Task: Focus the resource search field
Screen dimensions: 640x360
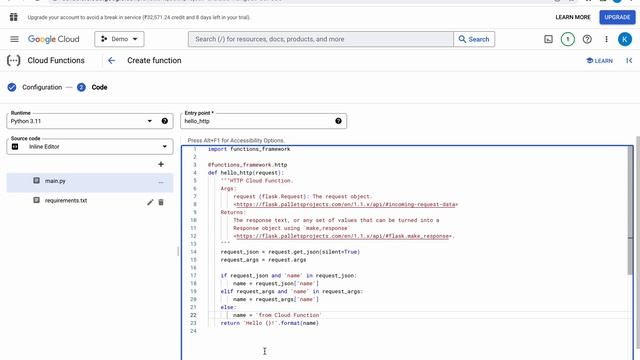Action: tap(321, 39)
